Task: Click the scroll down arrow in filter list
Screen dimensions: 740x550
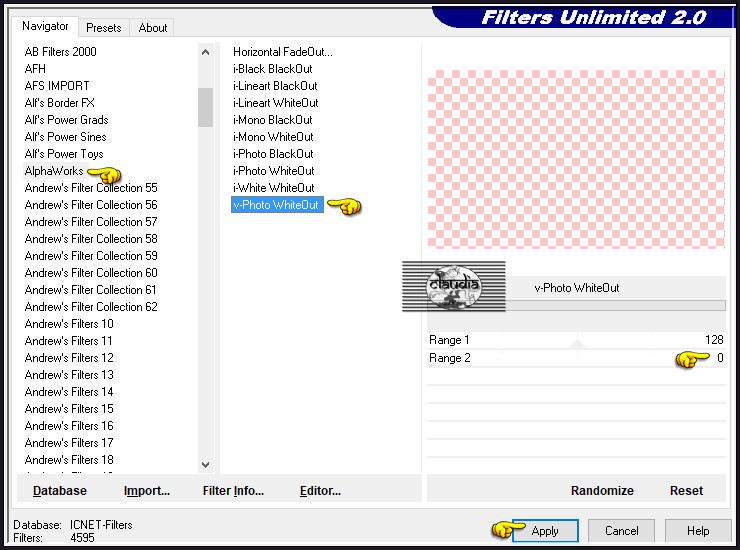Action: [x=205, y=465]
